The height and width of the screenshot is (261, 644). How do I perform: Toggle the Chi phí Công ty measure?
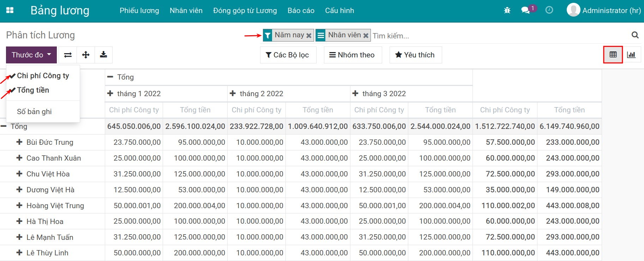click(43, 76)
